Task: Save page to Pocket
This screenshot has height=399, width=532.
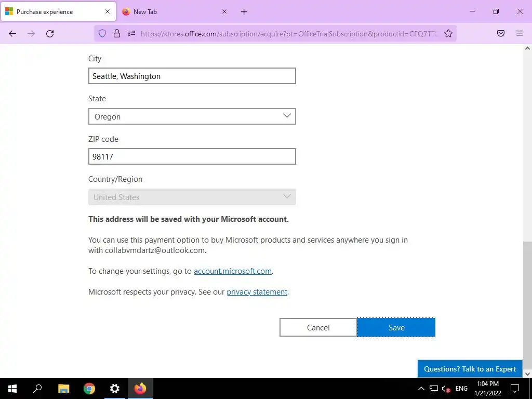Action: click(x=501, y=33)
